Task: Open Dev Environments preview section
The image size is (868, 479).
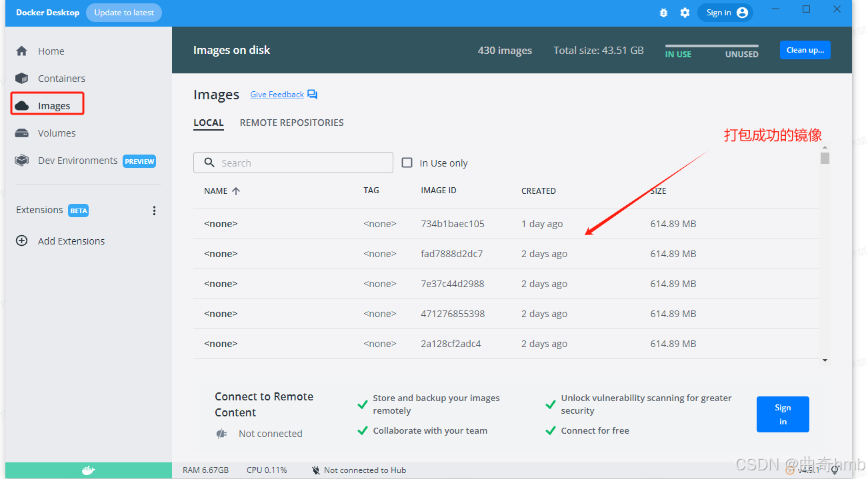Action: [85, 161]
